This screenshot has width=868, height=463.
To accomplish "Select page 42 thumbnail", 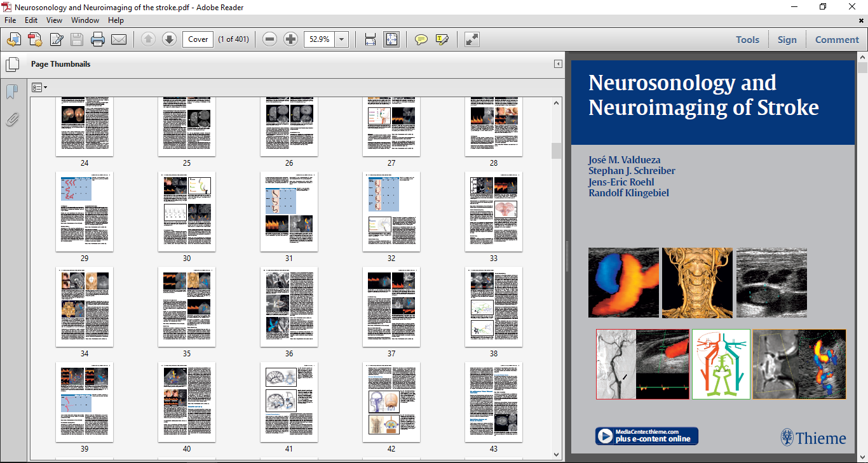I will pos(391,402).
